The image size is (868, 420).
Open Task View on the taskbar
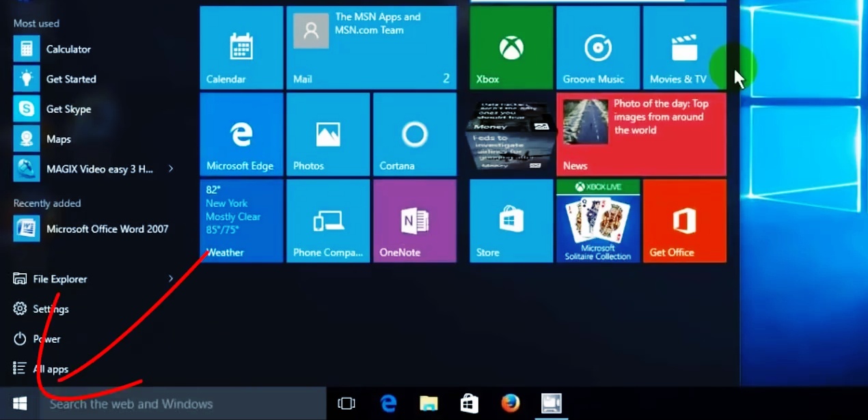tap(347, 404)
